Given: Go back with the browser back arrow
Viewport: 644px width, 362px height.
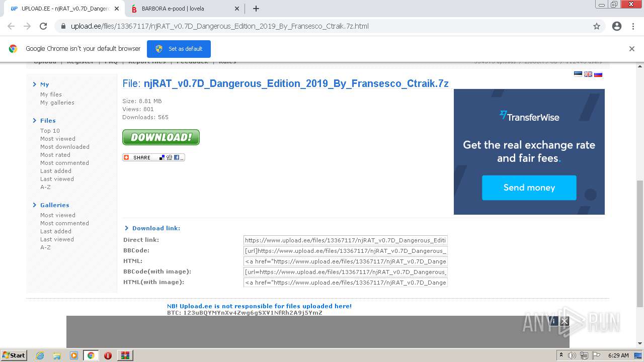Looking at the screenshot, I should [11, 26].
